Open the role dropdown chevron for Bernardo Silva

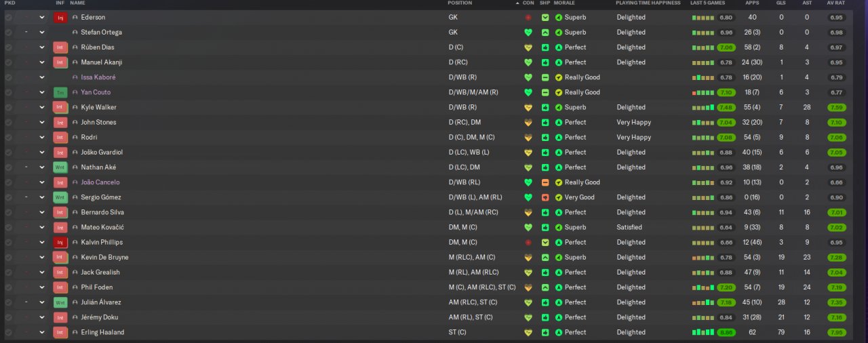pos(41,213)
